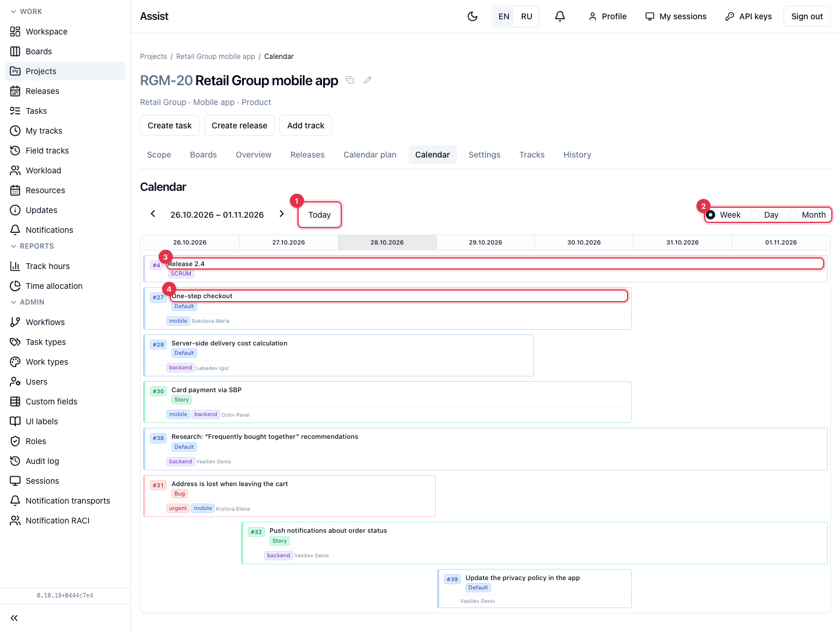Open the notifications bell in header

pos(560,16)
